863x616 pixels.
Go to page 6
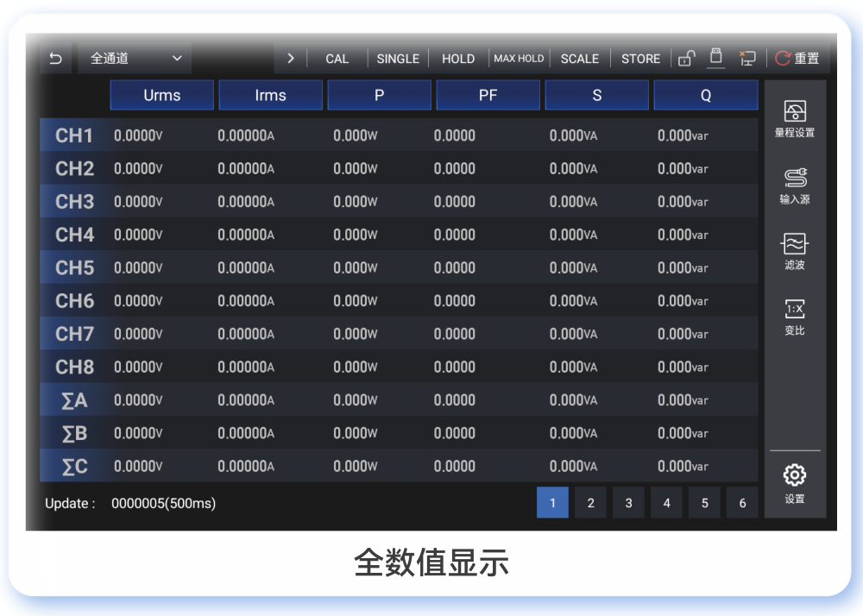742,503
